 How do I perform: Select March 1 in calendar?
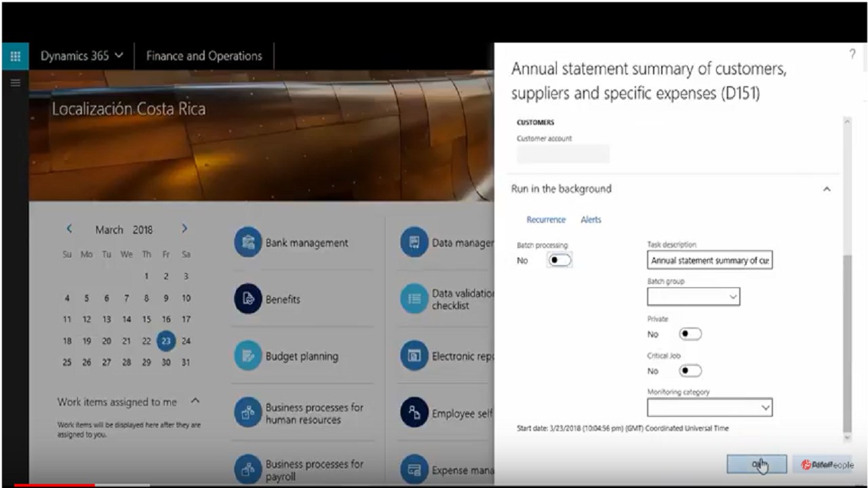coord(146,276)
